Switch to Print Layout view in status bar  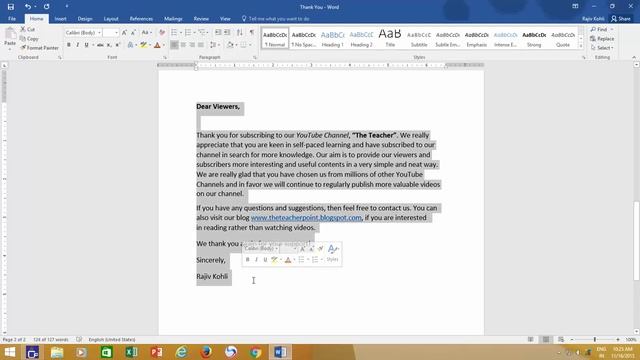[546, 340]
